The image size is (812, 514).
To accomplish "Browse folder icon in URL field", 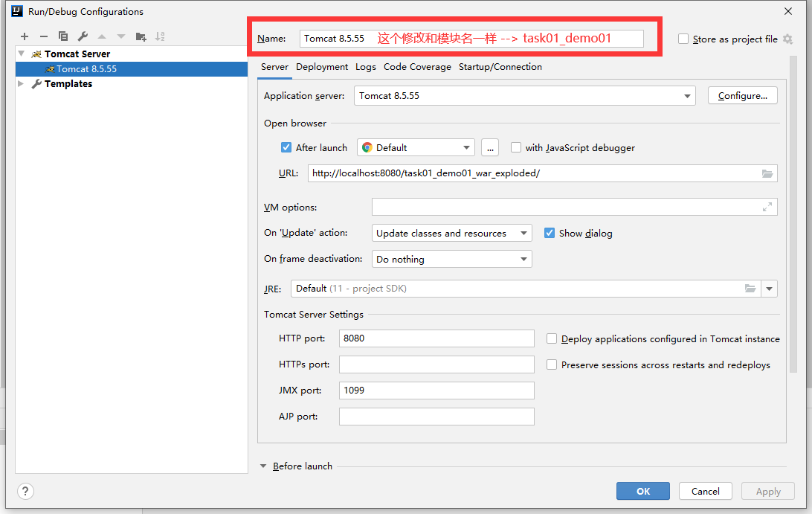I will (767, 173).
